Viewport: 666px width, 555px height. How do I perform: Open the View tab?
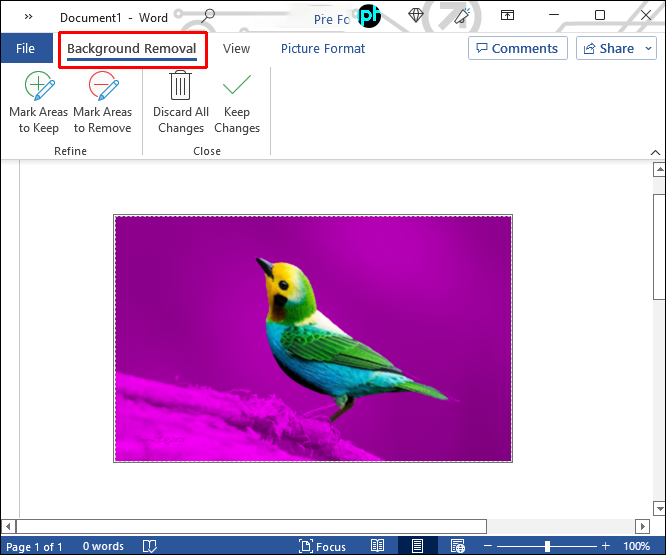(237, 48)
